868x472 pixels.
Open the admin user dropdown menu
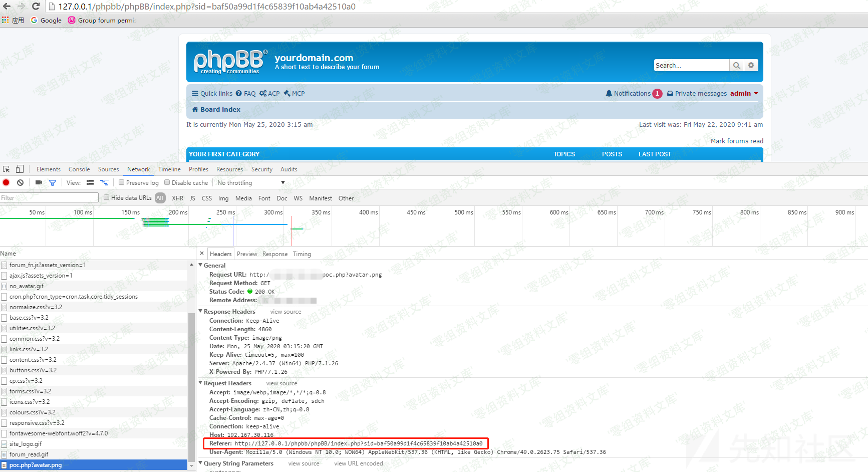coord(744,94)
